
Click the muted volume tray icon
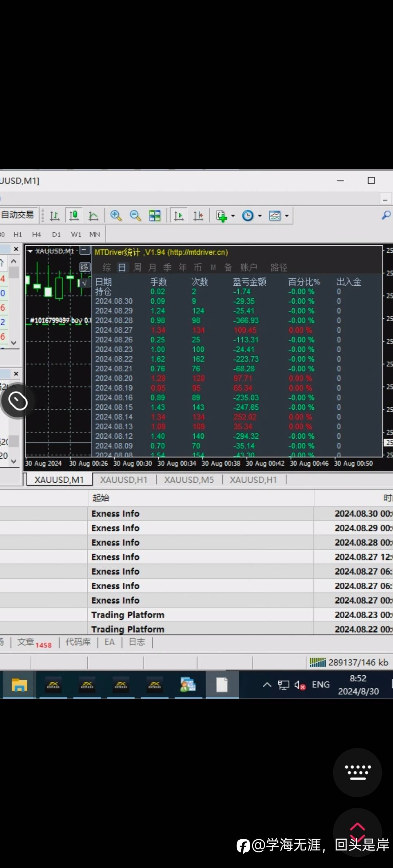coord(300,685)
